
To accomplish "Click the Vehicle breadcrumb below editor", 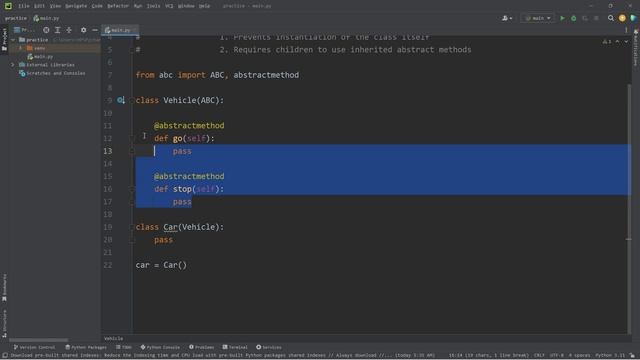I will 113,338.
